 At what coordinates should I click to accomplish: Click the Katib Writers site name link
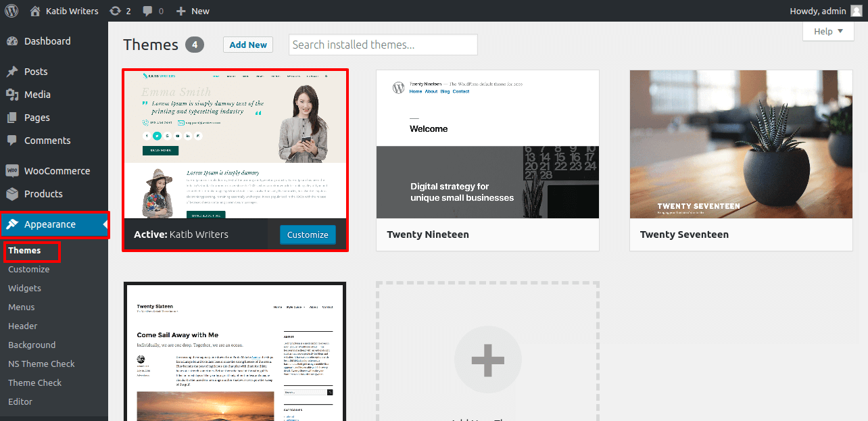click(x=72, y=11)
